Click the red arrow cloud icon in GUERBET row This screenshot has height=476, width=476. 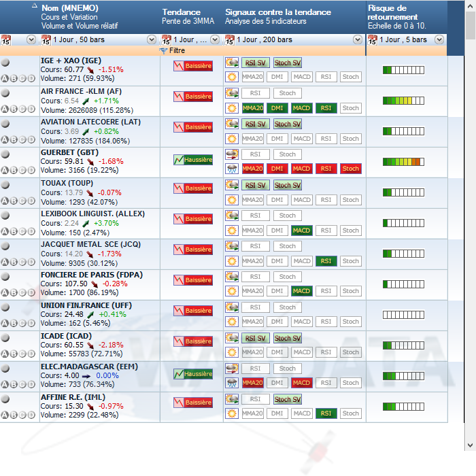[x=232, y=154]
